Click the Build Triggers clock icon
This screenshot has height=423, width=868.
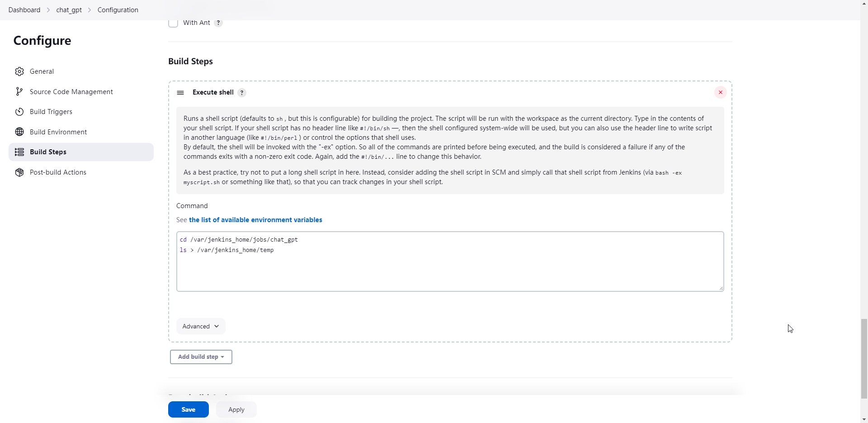point(19,112)
